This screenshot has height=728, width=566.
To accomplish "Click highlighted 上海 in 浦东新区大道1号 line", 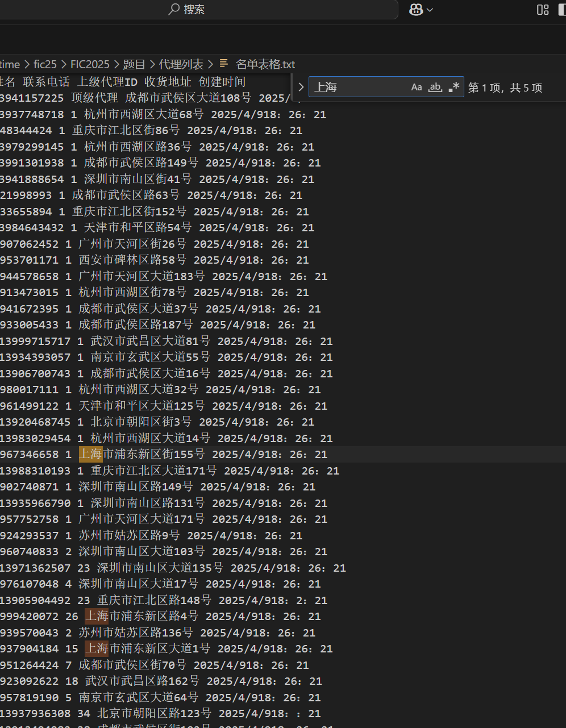I will click(97, 648).
